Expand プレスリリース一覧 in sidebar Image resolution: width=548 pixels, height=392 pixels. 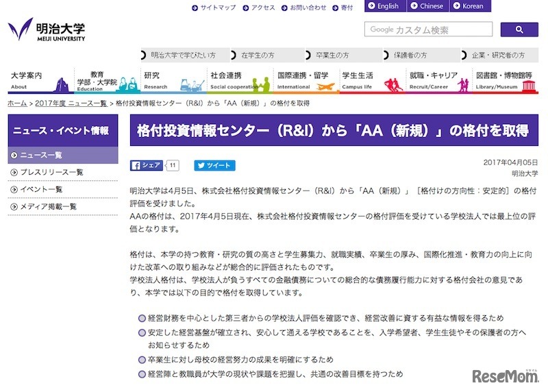[x=52, y=172]
